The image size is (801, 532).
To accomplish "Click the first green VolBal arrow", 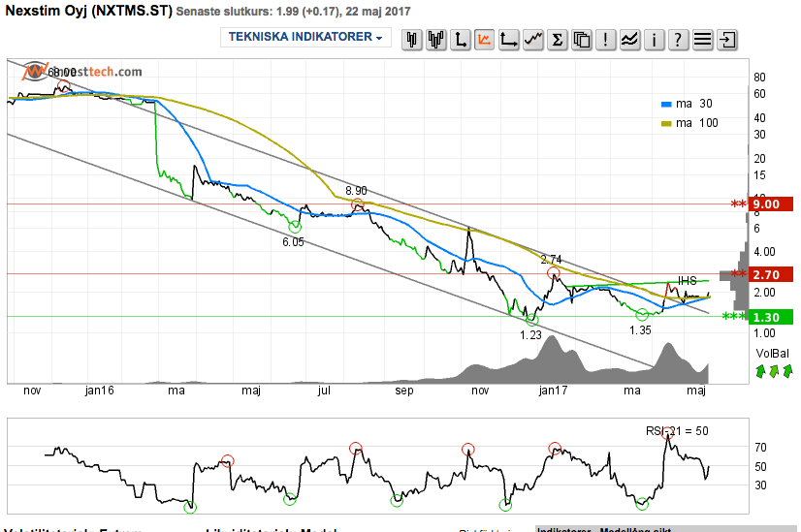I will point(760,371).
